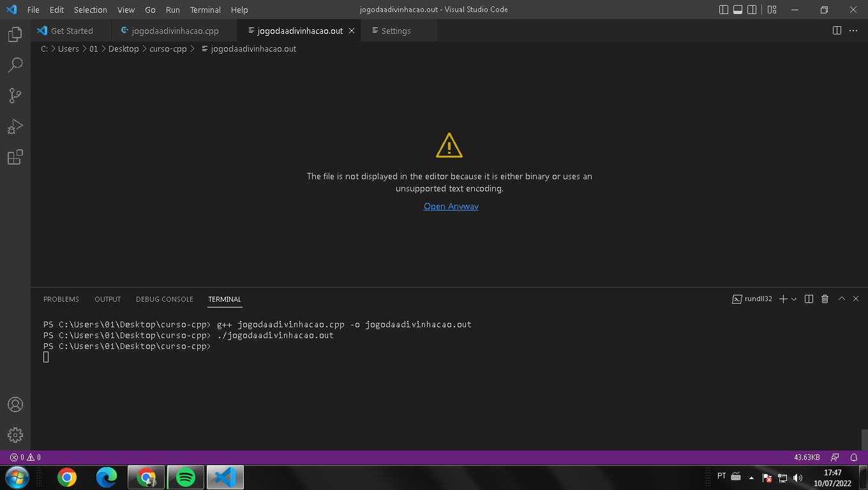Split the editor to the right
Image resolution: width=868 pixels, height=490 pixels.
coord(837,31)
